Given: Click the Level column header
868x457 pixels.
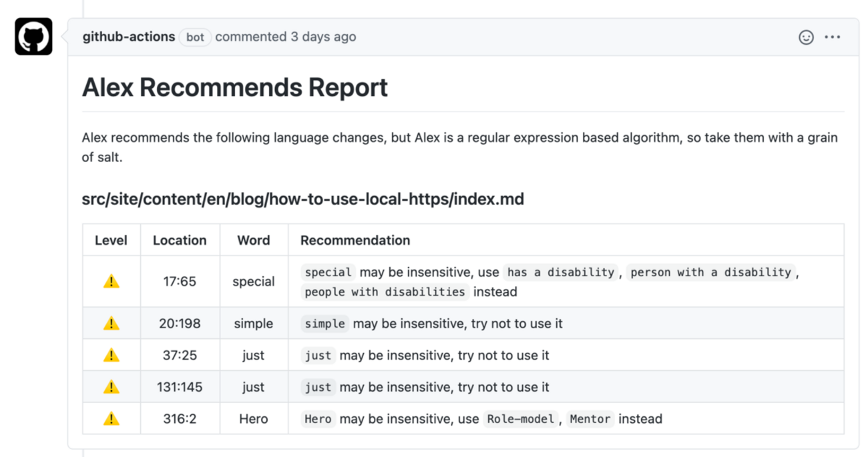Looking at the screenshot, I should (x=111, y=240).
